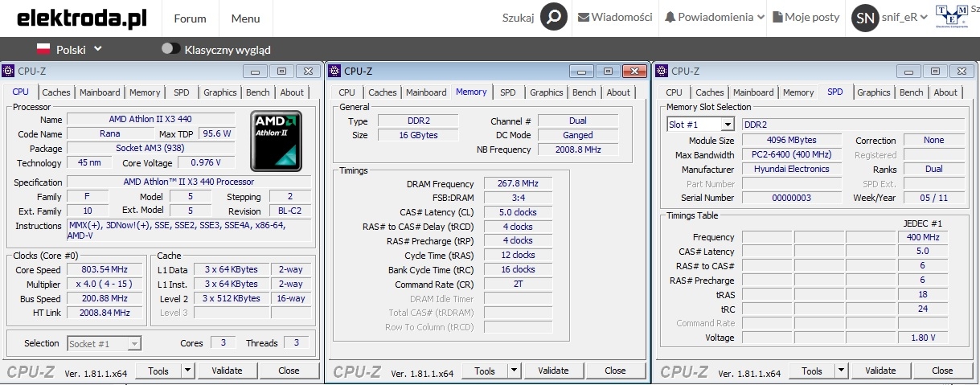Click Close button in middle CPU-Z window
The image size is (980, 385).
point(615,371)
